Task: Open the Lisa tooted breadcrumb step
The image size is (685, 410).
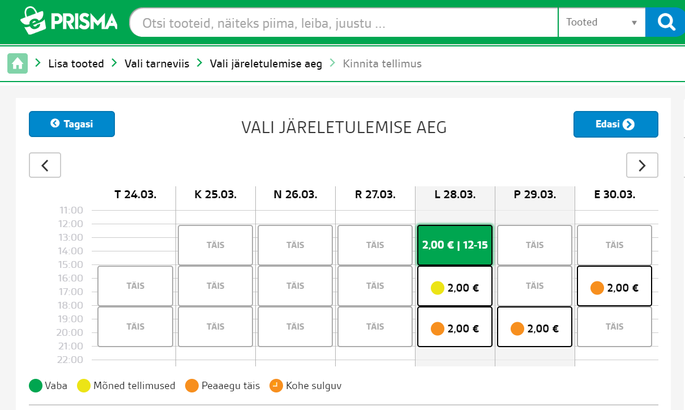Action: tap(76, 64)
